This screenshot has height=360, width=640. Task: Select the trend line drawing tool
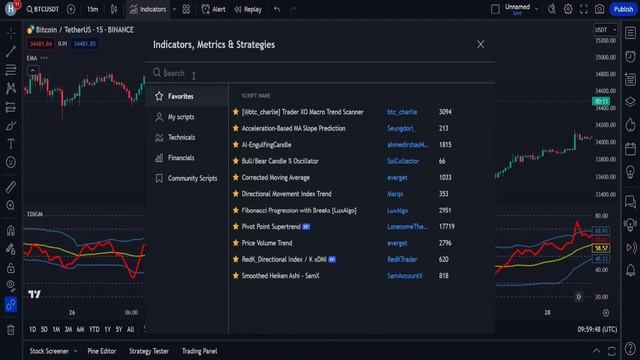pyautogui.click(x=11, y=51)
